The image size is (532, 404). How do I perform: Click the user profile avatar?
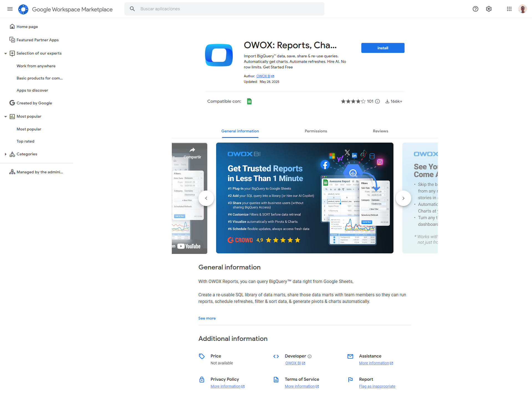point(523,9)
